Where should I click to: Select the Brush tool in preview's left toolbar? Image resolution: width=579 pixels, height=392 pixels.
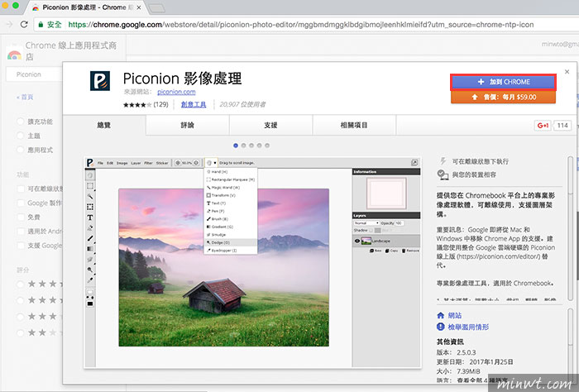click(90, 238)
